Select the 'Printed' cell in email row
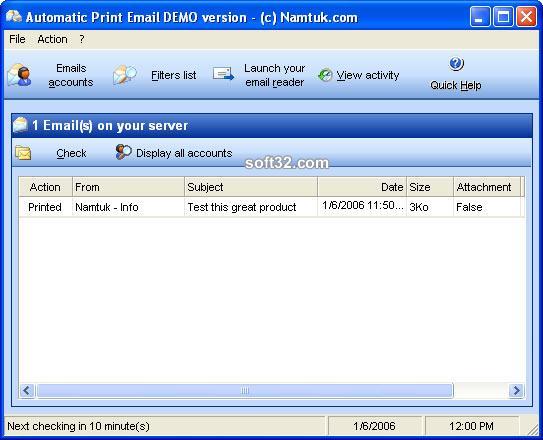The width and height of the screenshot is (543, 440). click(x=45, y=207)
